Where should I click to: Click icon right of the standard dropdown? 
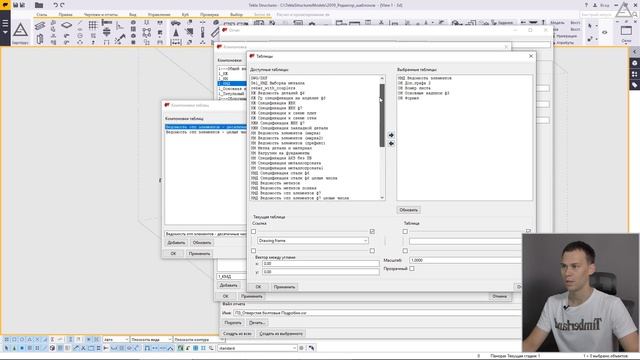302,348
